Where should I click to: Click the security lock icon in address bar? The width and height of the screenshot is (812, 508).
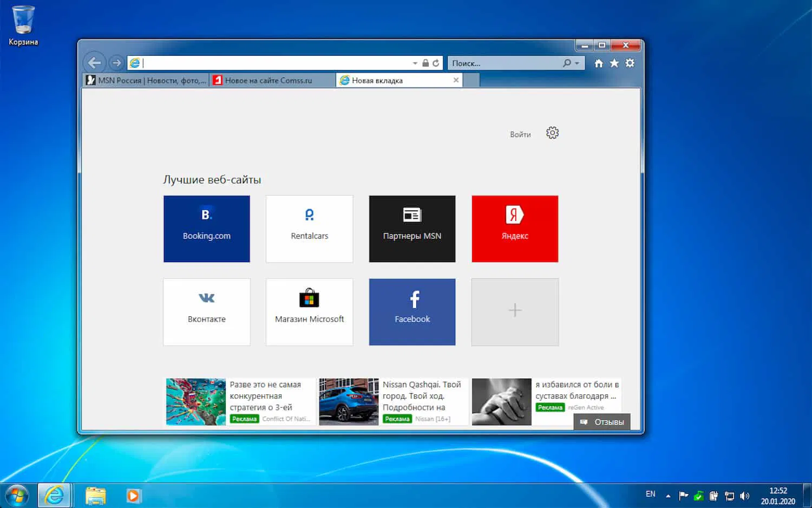coord(425,62)
